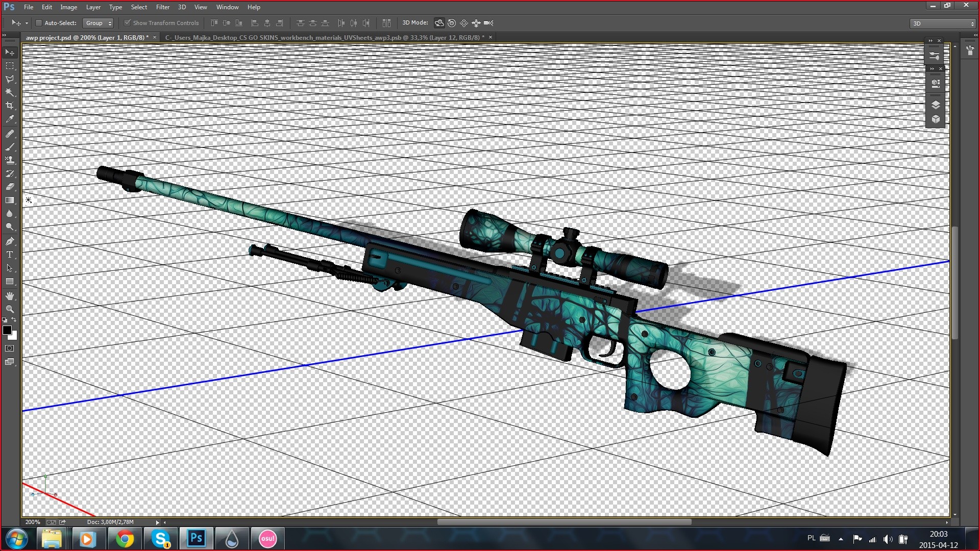Open the 3D workspace dropdown
Screen dimensions: 980x551
coord(942,23)
